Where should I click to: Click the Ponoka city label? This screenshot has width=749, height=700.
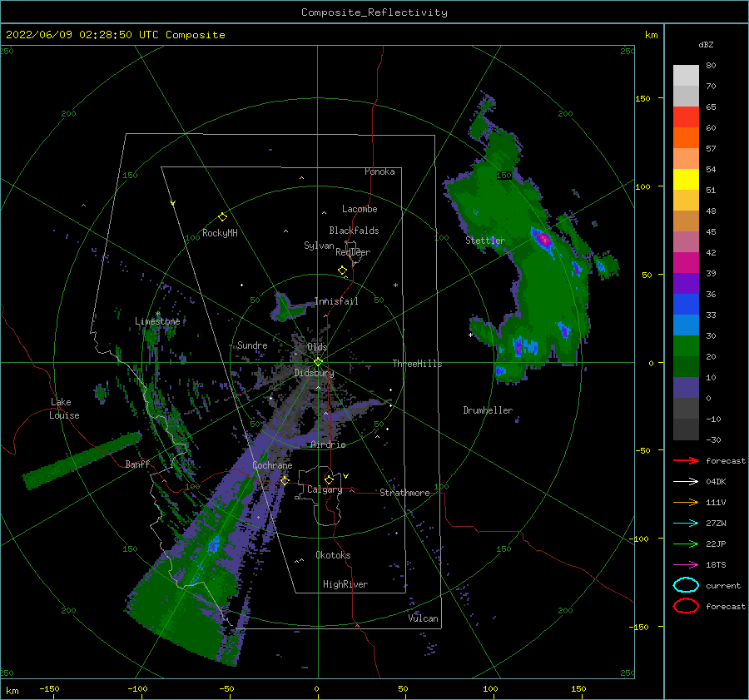379,171
